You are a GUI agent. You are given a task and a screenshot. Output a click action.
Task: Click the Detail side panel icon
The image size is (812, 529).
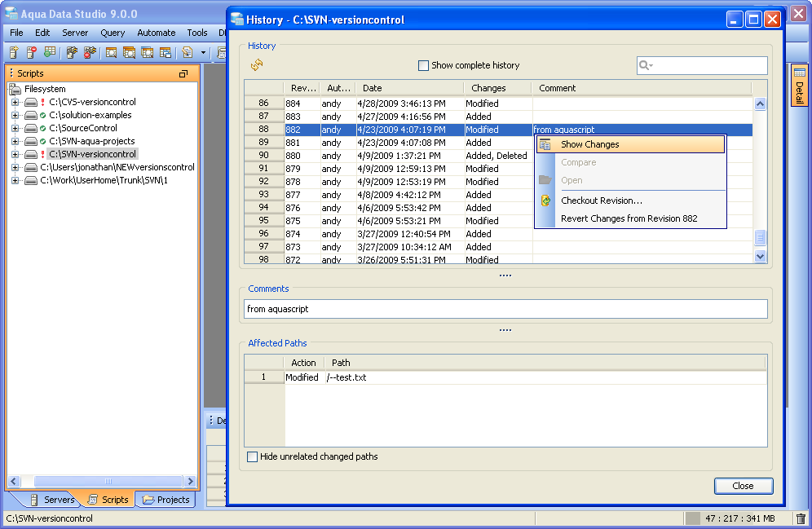click(800, 73)
